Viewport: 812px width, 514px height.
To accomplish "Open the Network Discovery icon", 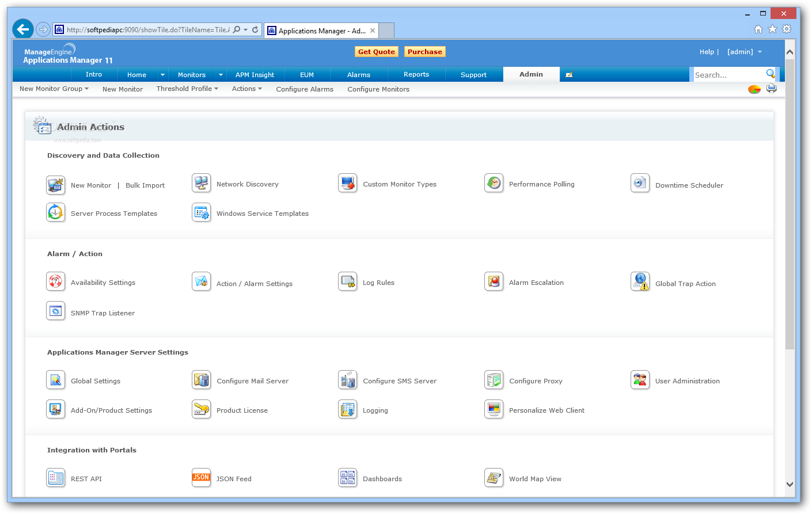I will pyautogui.click(x=202, y=184).
